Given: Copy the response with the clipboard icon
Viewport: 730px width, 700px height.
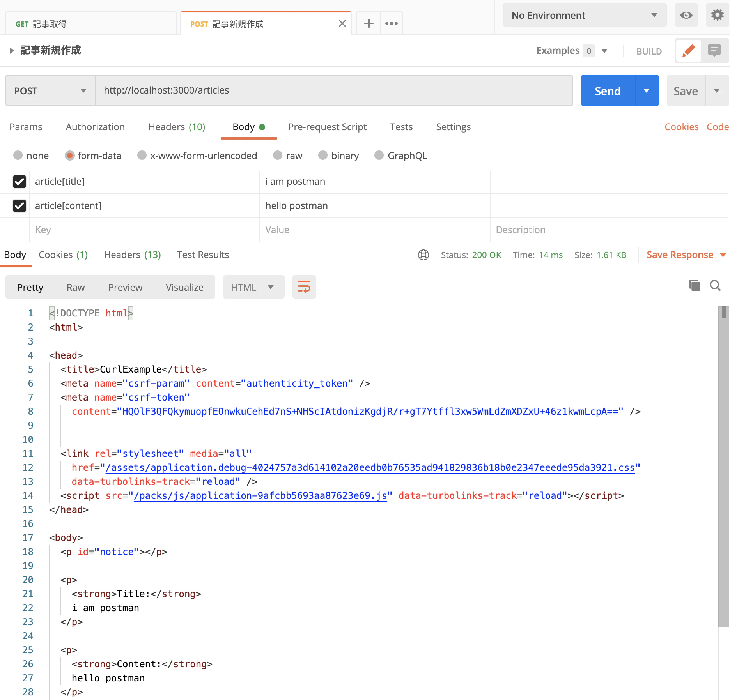Looking at the screenshot, I should click(695, 285).
